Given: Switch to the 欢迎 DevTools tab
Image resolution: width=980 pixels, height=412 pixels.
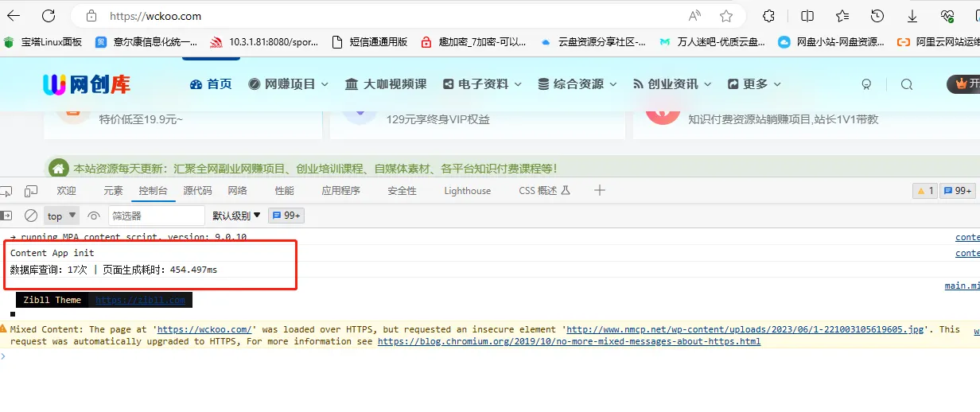Looking at the screenshot, I should (x=67, y=191).
